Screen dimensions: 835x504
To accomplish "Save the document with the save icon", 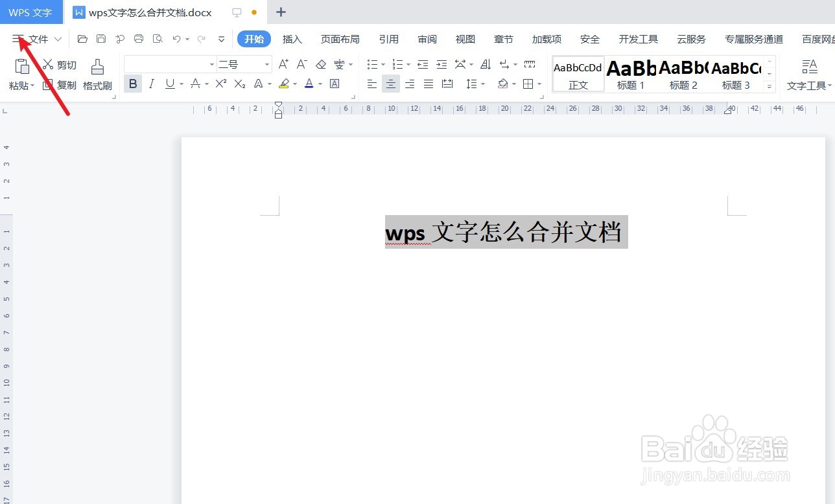I will pos(101,39).
